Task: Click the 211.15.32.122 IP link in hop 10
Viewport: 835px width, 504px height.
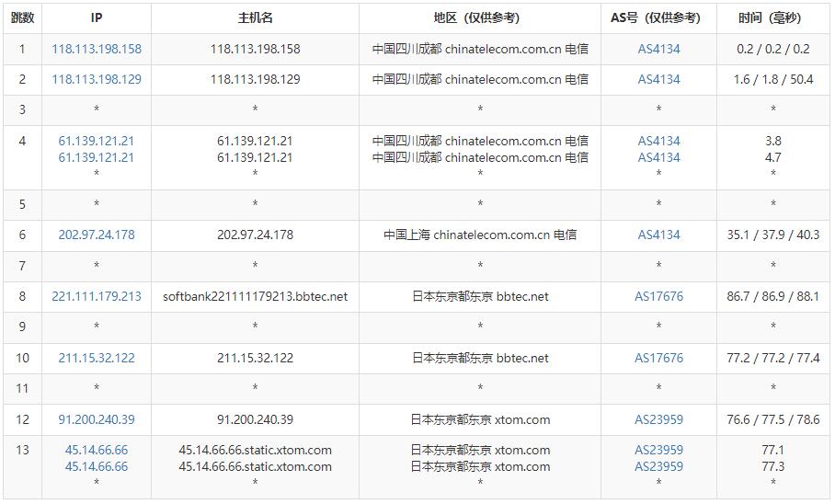Action: click(x=97, y=358)
